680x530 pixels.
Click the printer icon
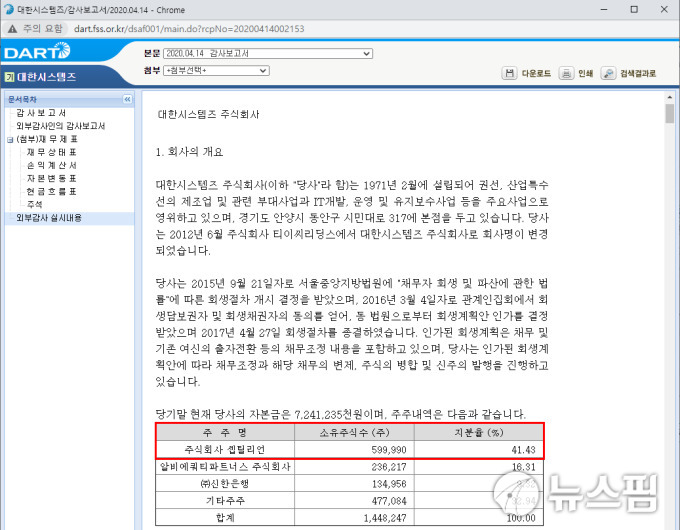566,73
